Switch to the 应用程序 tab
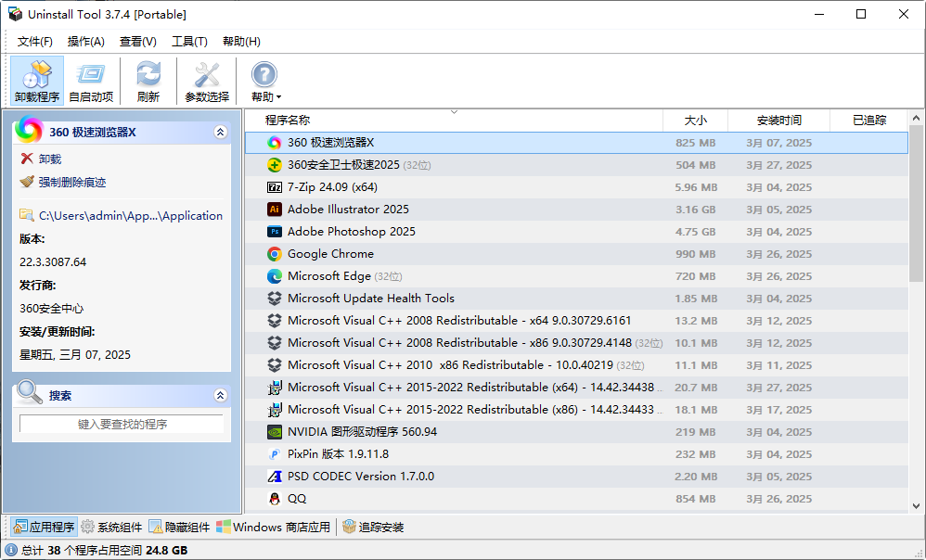Image resolution: width=926 pixels, height=560 pixels. 45,527
